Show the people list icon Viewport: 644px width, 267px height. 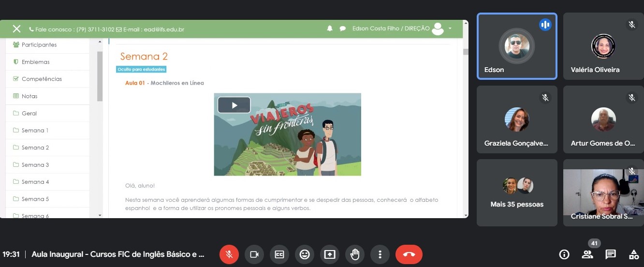587,254
